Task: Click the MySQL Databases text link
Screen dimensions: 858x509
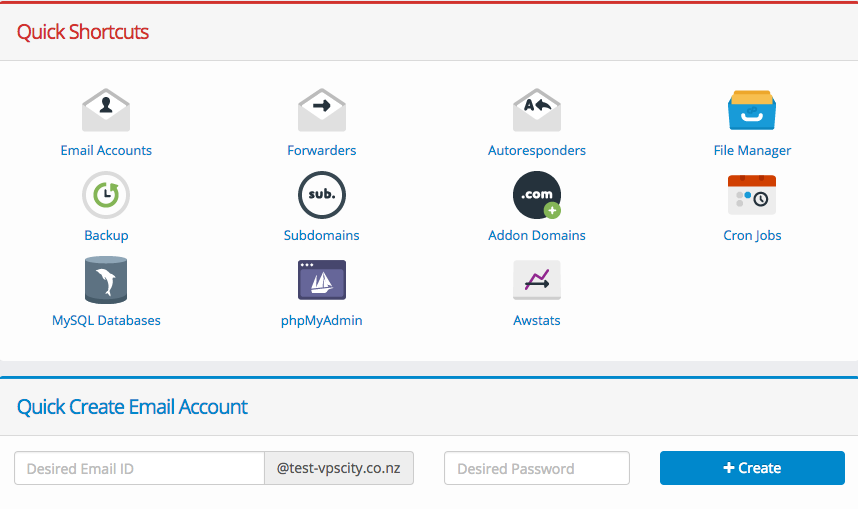Action: point(106,320)
